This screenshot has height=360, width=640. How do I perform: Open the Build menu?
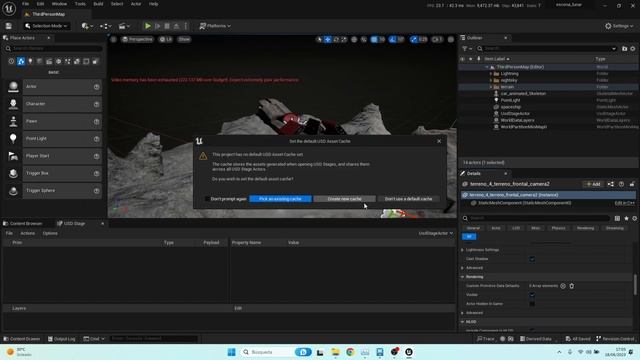98,4
